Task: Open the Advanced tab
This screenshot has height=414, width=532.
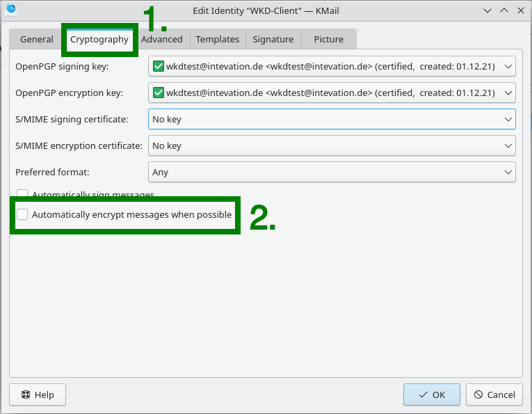Action: pyautogui.click(x=162, y=40)
